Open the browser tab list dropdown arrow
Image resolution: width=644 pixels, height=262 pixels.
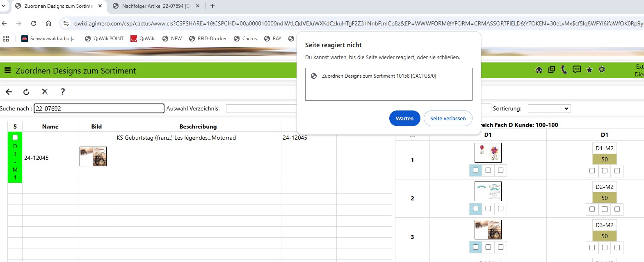click(4, 6)
